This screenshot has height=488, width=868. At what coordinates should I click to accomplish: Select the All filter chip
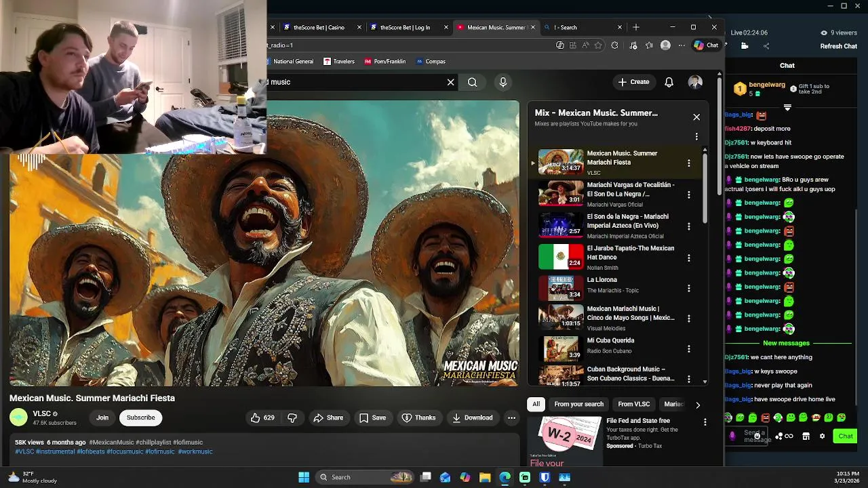[x=536, y=404]
